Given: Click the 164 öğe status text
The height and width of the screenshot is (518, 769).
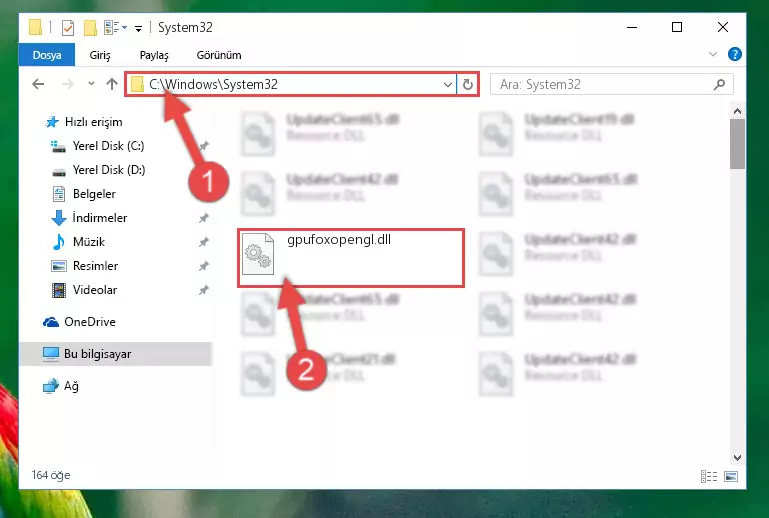Looking at the screenshot, I should 51,475.
